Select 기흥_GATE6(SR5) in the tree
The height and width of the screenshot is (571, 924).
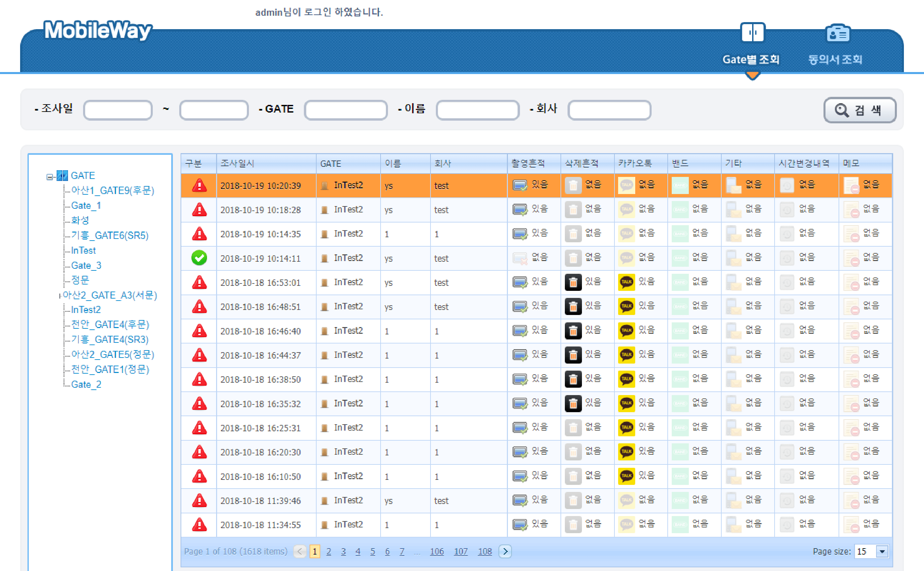point(110,235)
